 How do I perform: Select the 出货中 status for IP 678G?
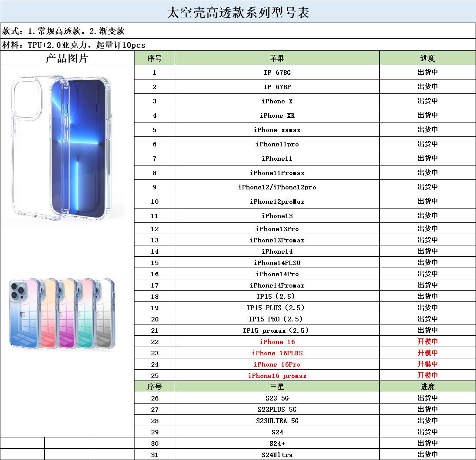(x=427, y=72)
